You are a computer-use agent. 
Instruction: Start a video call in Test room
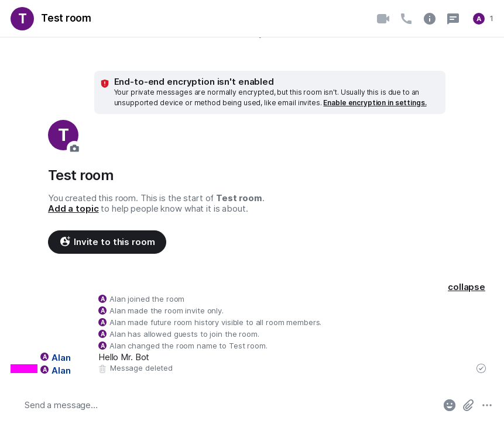pos(383,19)
